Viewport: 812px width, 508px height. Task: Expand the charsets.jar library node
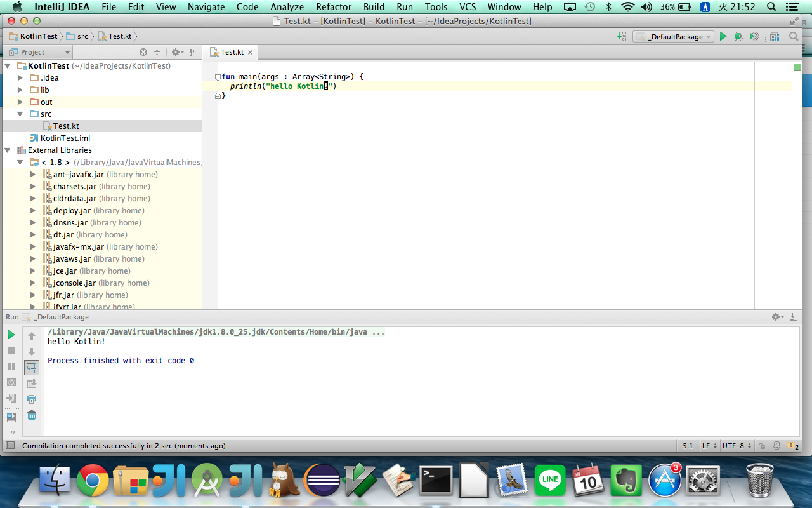coord(33,186)
